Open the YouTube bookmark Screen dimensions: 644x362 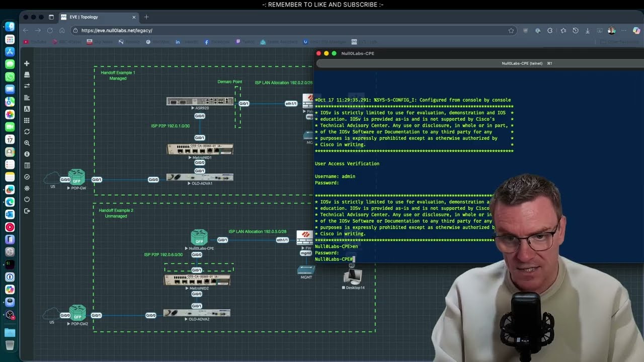point(35,42)
